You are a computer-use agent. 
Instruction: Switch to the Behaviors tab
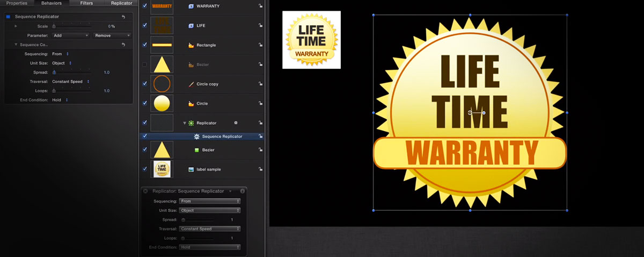click(52, 3)
